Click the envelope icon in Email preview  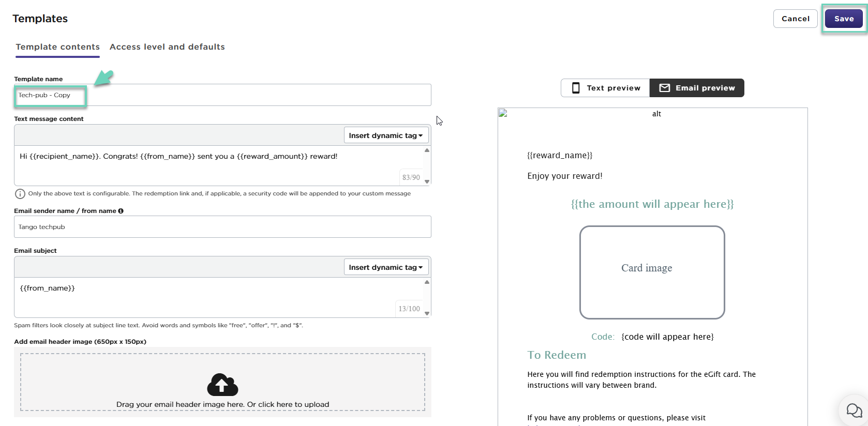pos(665,88)
